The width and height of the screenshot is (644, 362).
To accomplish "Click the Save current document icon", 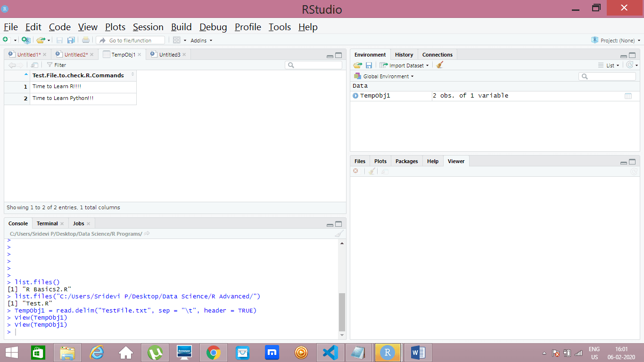I will click(x=59, y=40).
